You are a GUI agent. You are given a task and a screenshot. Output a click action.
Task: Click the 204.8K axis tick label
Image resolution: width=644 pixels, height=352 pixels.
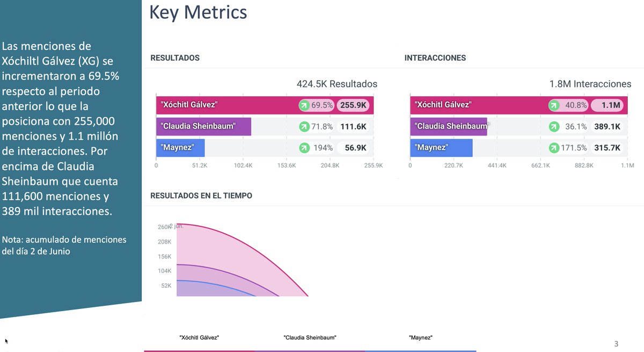(330, 166)
